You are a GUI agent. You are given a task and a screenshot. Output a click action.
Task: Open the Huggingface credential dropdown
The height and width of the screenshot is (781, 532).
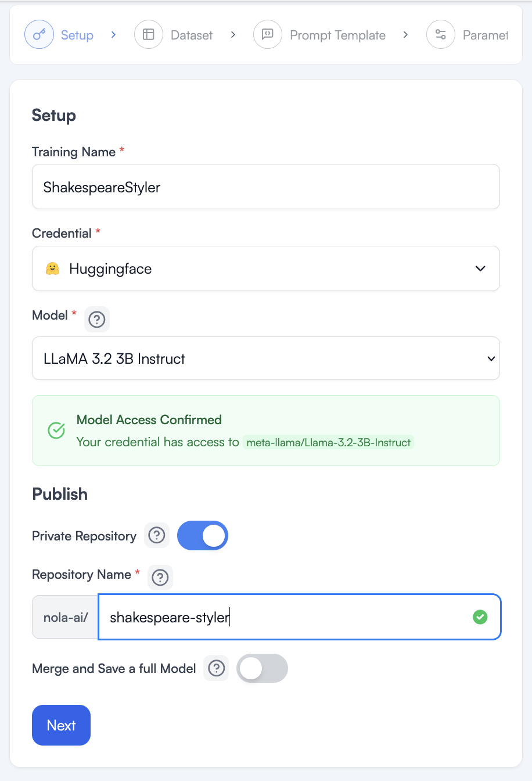pos(265,268)
